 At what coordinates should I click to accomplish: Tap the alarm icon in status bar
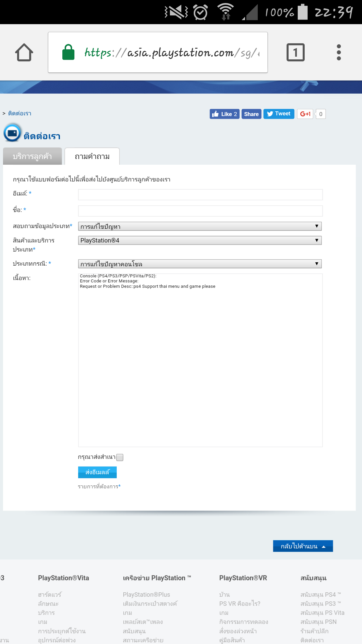pyautogui.click(x=200, y=12)
